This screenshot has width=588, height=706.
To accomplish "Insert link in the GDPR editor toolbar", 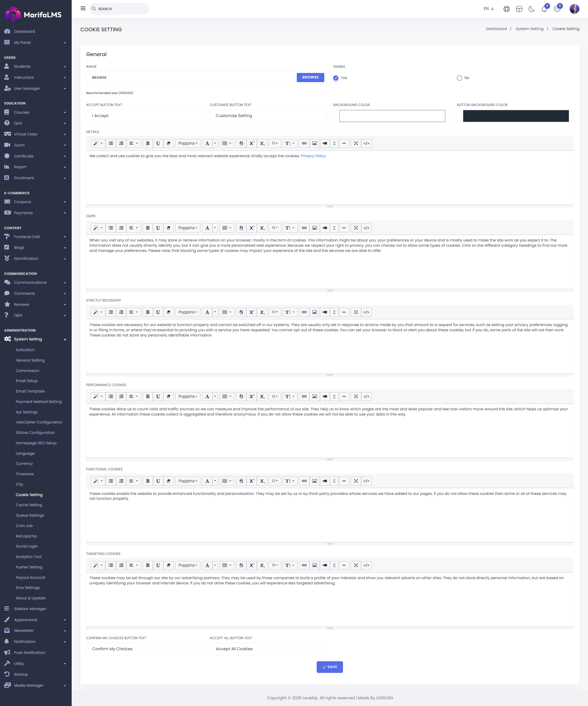I will [x=304, y=228].
